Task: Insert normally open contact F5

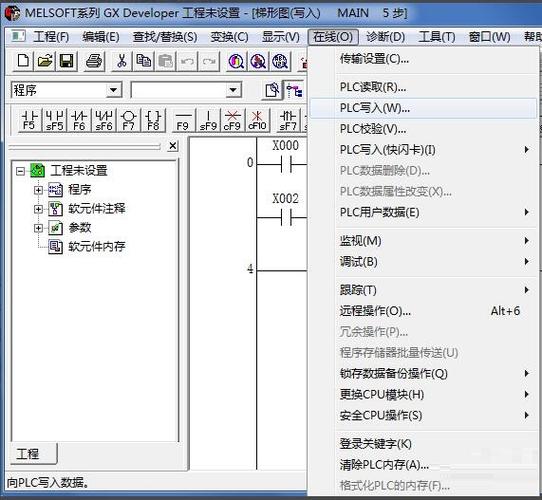Action: [x=29, y=120]
